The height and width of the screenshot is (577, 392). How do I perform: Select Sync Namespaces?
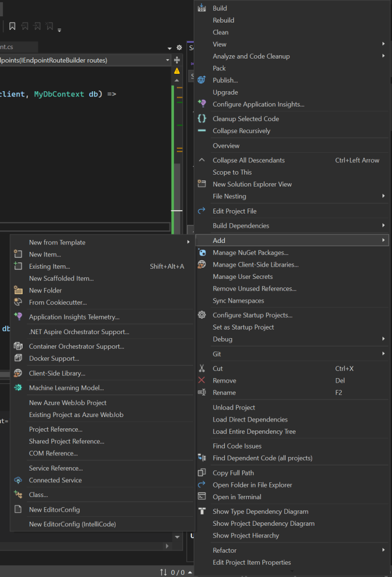click(238, 300)
